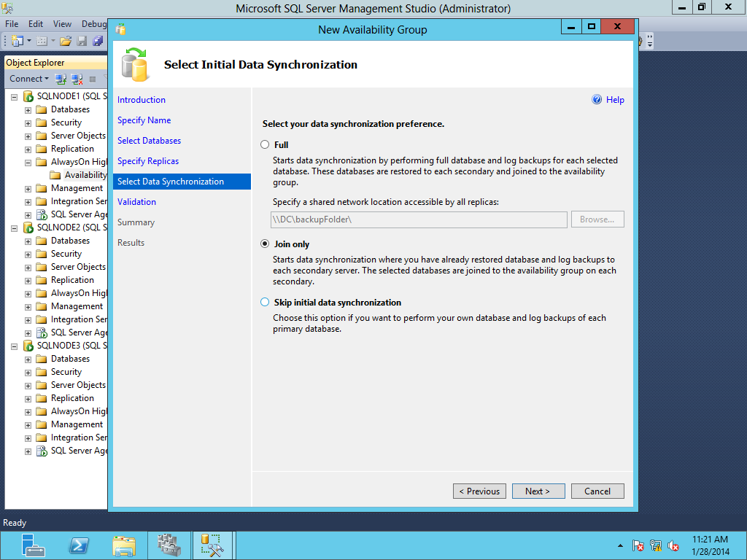Select the Join only radio button
Image resolution: width=747 pixels, height=560 pixels.
click(x=265, y=244)
